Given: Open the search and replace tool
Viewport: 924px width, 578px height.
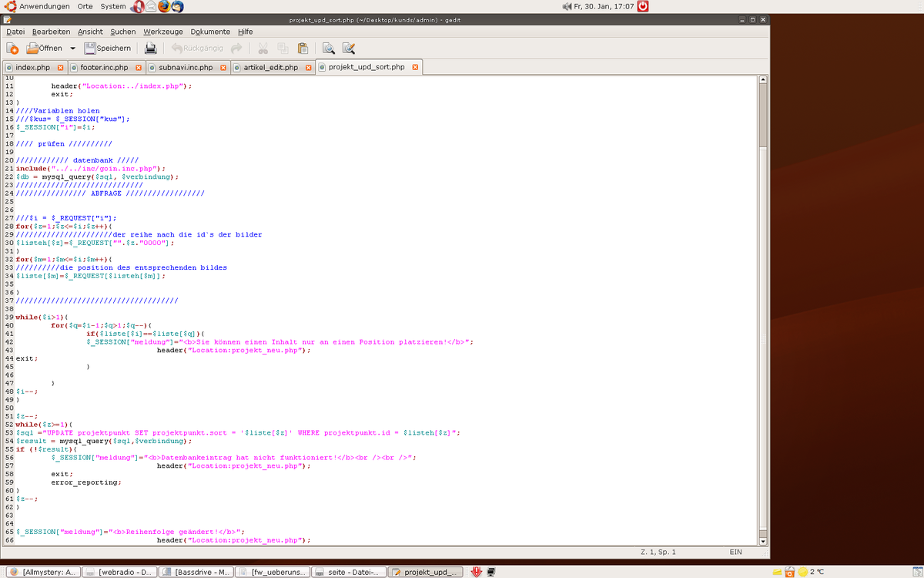Looking at the screenshot, I should pos(349,48).
